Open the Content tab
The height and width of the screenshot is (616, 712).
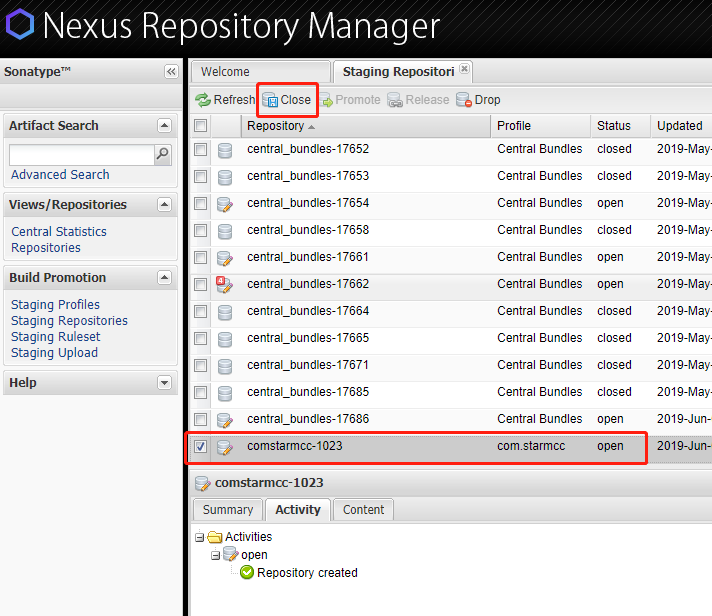[363, 510]
